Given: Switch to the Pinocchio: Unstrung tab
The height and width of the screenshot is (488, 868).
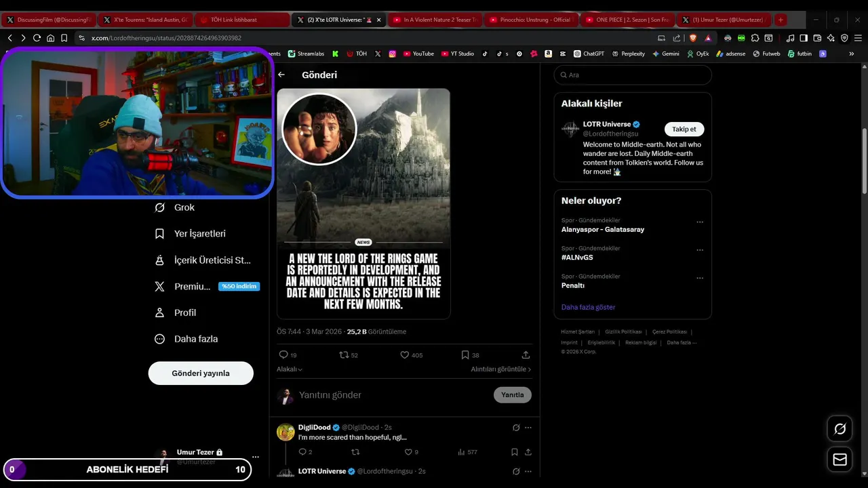Looking at the screenshot, I should pyautogui.click(x=531, y=20).
